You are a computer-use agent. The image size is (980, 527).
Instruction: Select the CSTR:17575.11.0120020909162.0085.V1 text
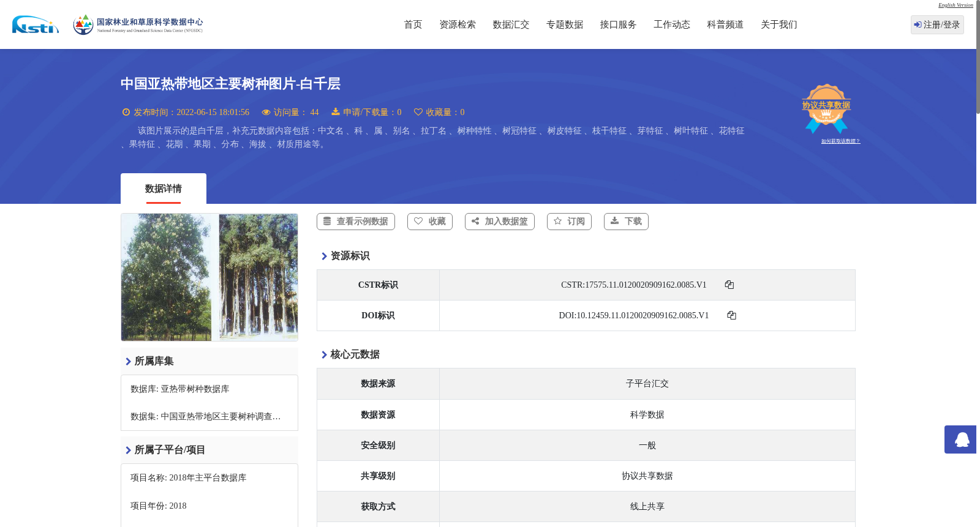634,285
